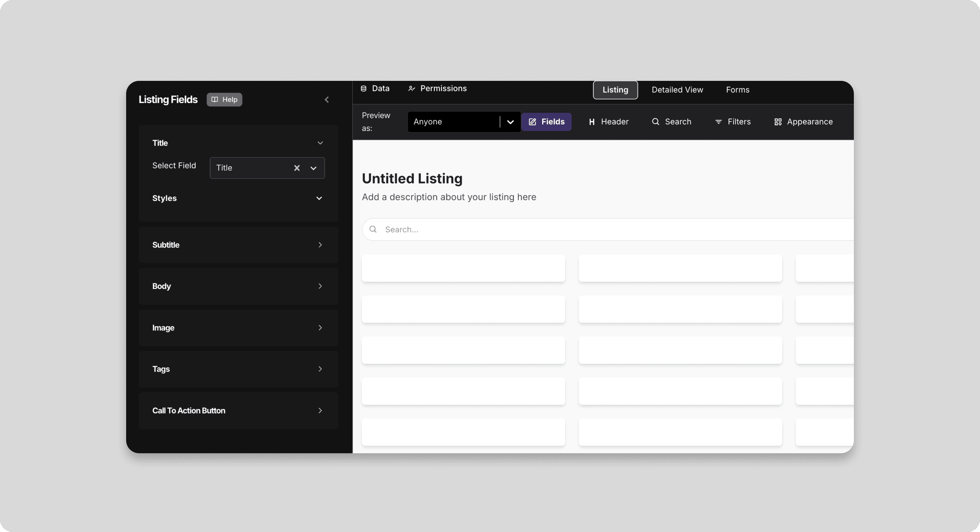This screenshot has width=980, height=532.
Task: Collapse the Listing Fields panel arrow
Action: click(327, 100)
